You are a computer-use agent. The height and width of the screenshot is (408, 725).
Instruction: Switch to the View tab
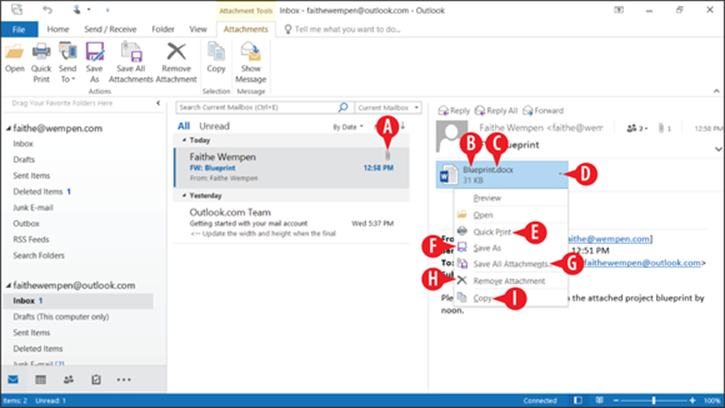[198, 29]
